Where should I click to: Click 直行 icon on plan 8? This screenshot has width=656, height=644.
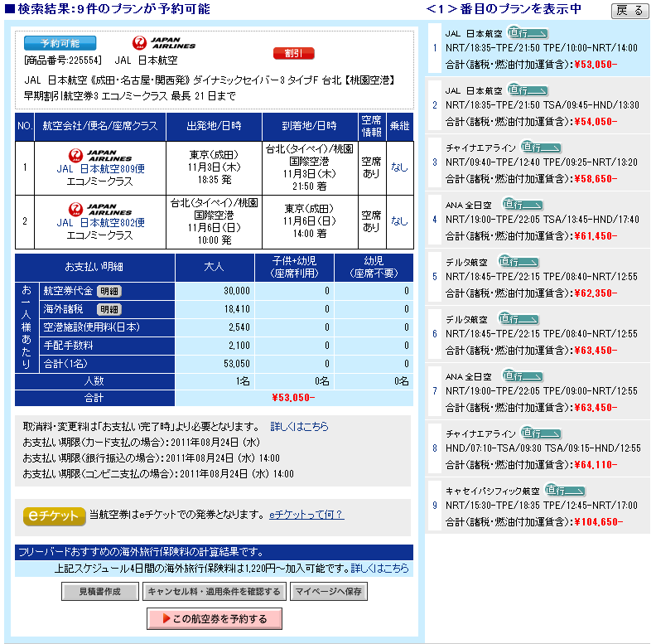point(541,433)
